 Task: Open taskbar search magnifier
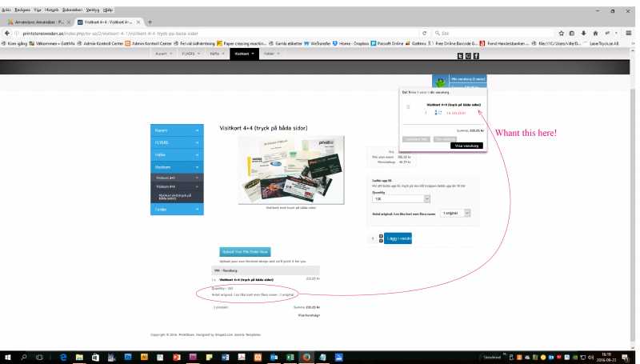click(x=24, y=358)
